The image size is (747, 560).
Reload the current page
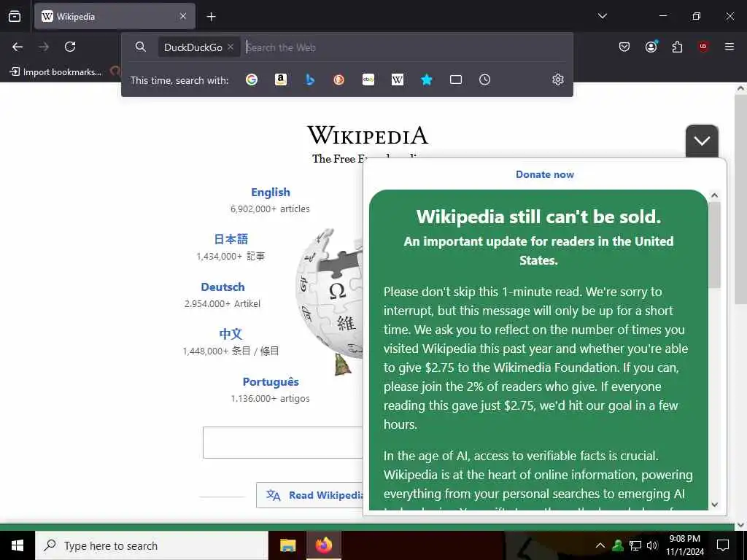coord(70,47)
